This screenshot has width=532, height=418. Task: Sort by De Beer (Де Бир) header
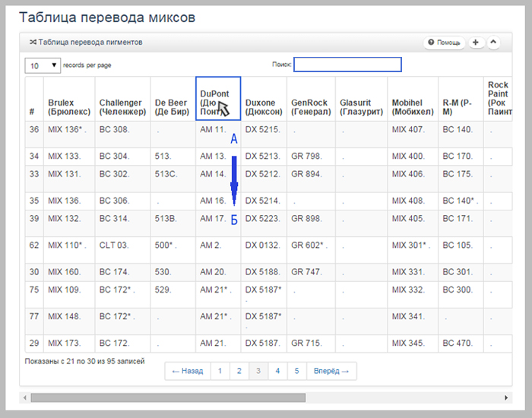pos(173,99)
